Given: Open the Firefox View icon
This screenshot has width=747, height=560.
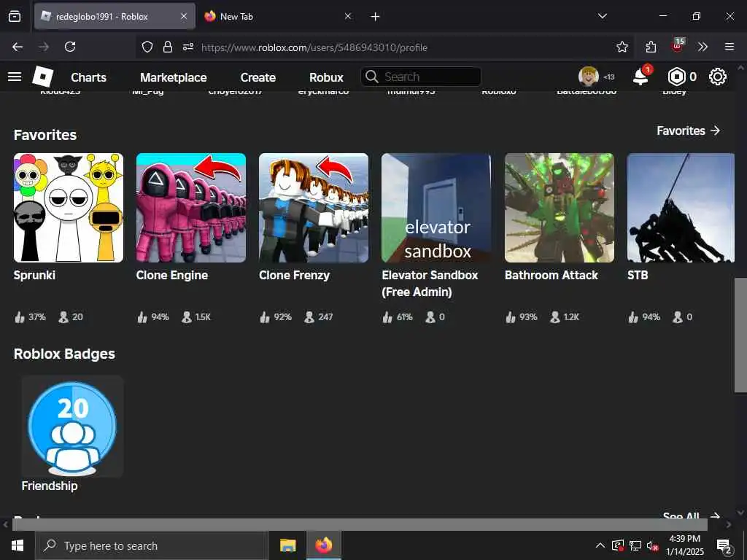Looking at the screenshot, I should [x=15, y=17].
